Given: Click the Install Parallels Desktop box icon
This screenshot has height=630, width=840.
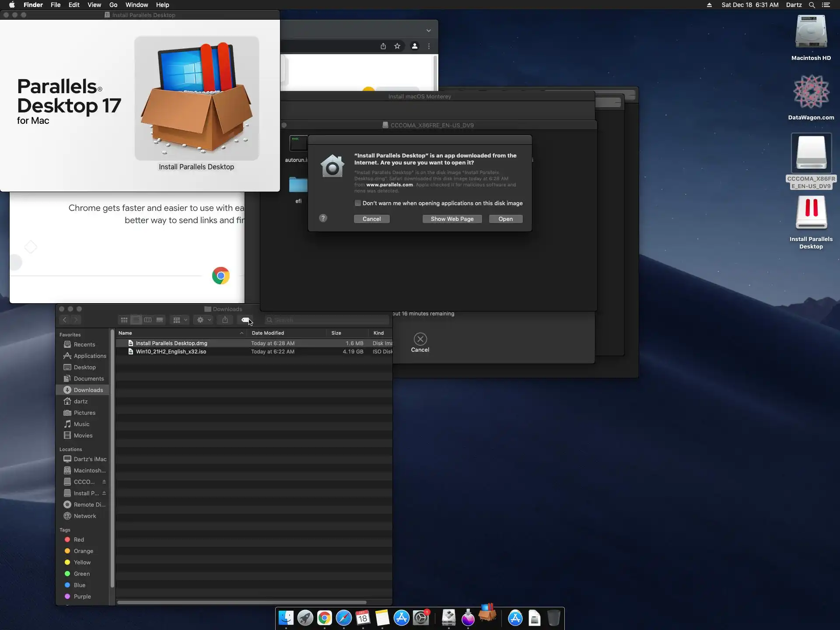Looking at the screenshot, I should [x=196, y=99].
